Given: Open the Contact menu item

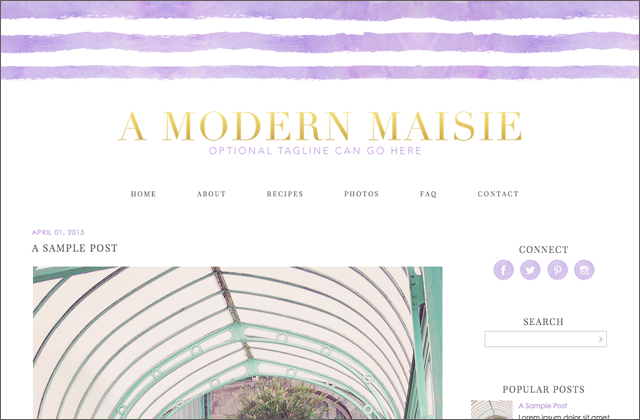Looking at the screenshot, I should tap(498, 194).
